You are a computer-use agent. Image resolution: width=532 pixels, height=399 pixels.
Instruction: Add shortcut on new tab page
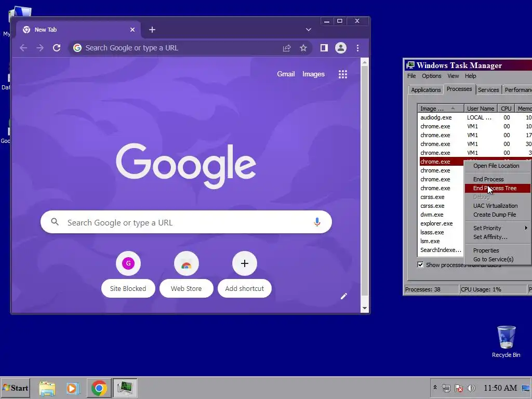click(x=245, y=274)
